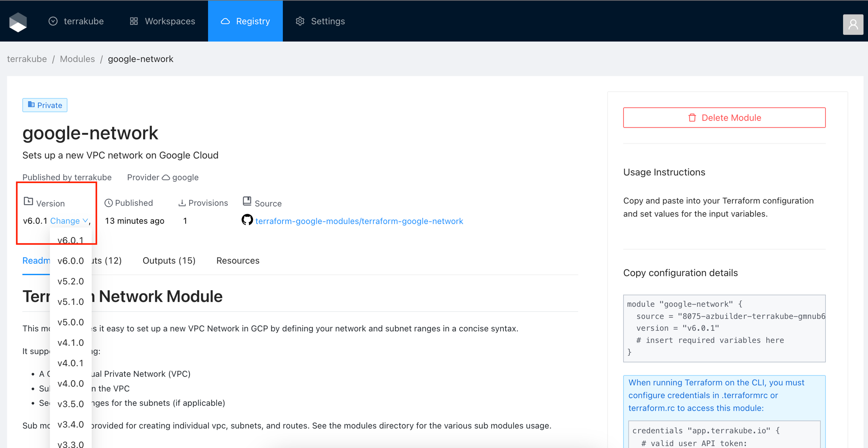The width and height of the screenshot is (868, 448).
Task: Switch to the Outputs (15) tab
Action: (169, 261)
